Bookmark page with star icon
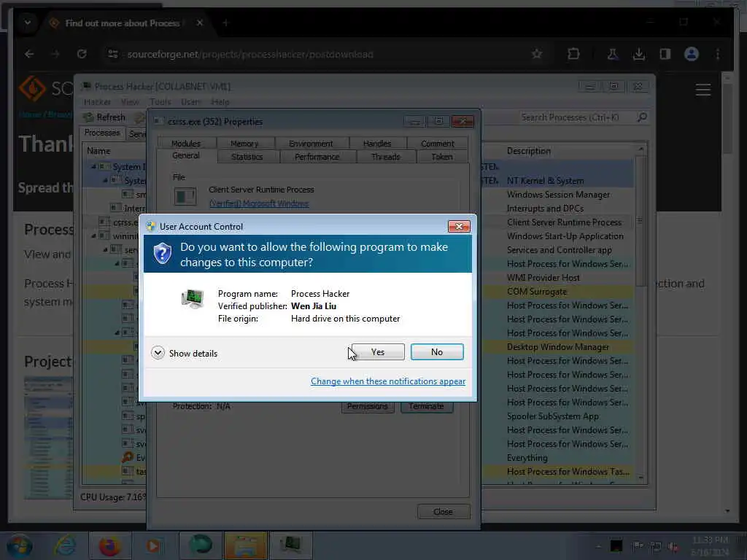Viewport: 747px width, 560px height. point(537,54)
